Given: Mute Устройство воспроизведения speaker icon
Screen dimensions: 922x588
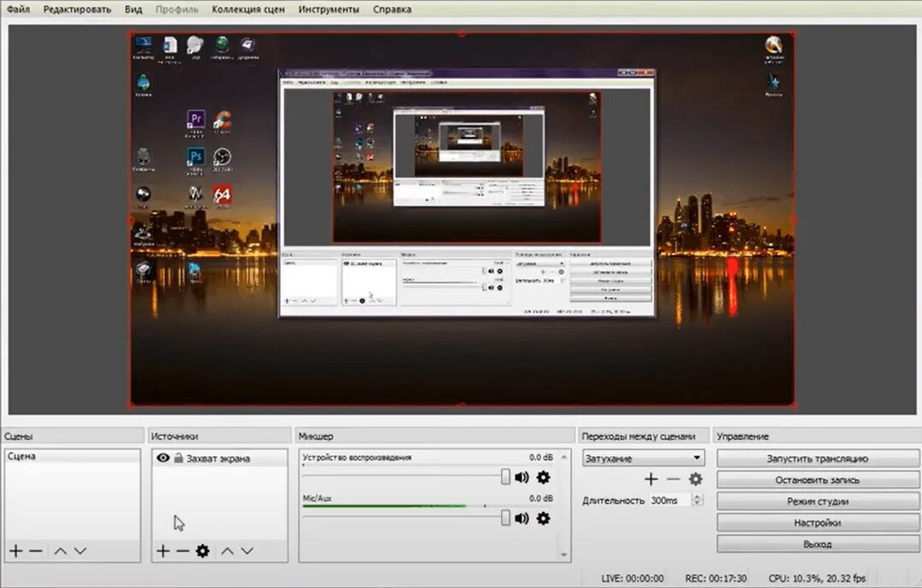Looking at the screenshot, I should tap(521, 477).
